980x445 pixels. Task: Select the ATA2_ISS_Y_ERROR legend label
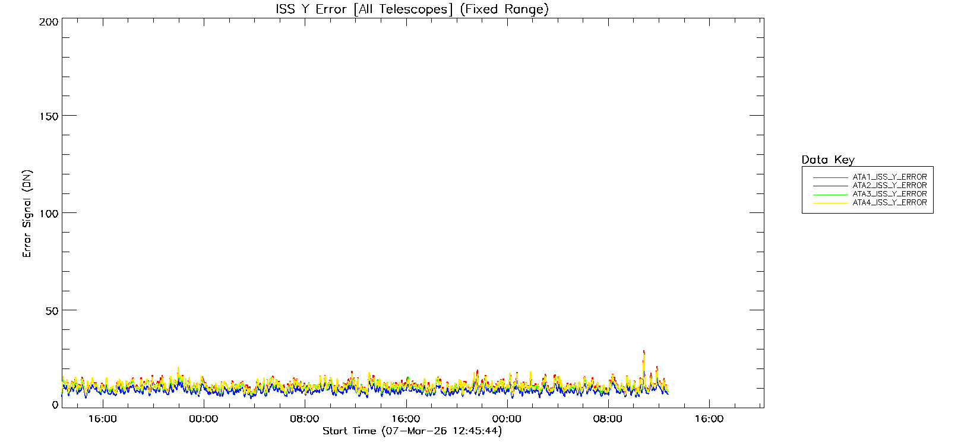tap(889, 186)
